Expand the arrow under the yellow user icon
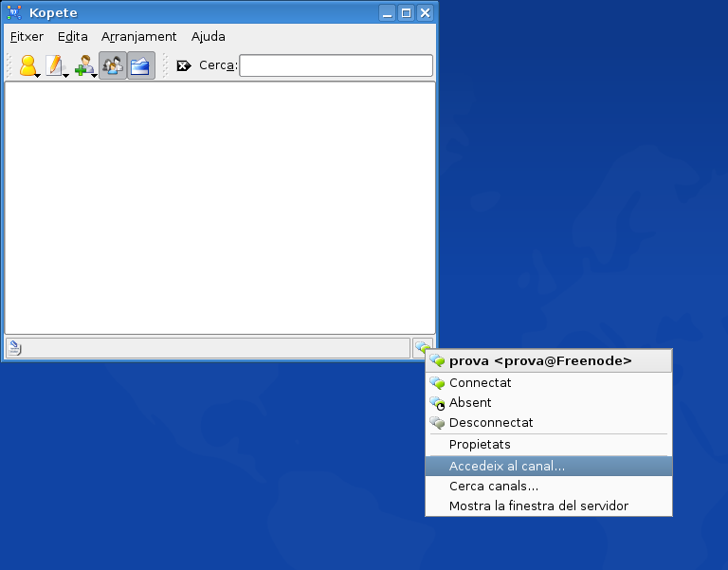The image size is (728, 570). (x=37, y=75)
